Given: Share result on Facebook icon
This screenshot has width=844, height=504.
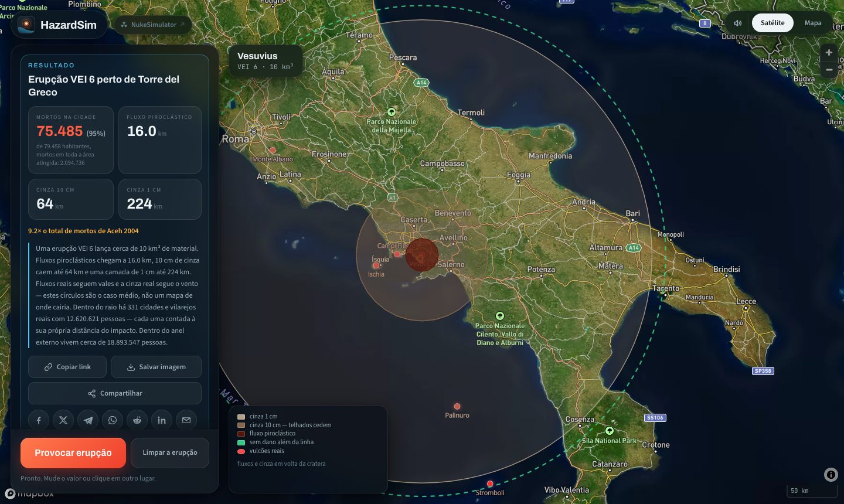Looking at the screenshot, I should pyautogui.click(x=39, y=420).
